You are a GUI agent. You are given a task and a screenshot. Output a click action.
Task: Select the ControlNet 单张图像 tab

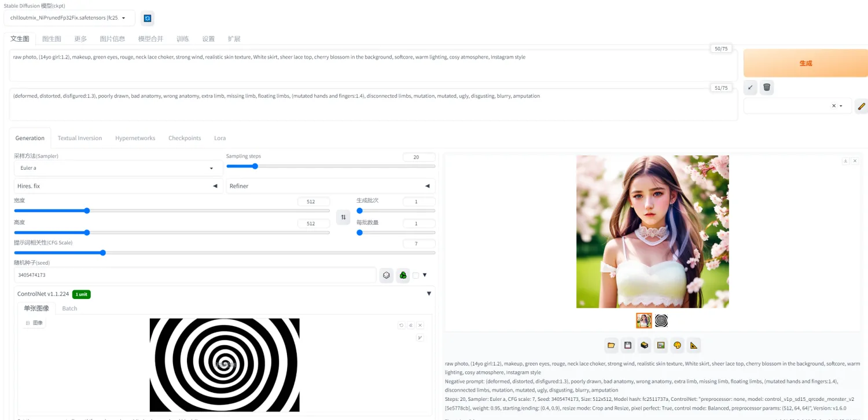point(36,308)
